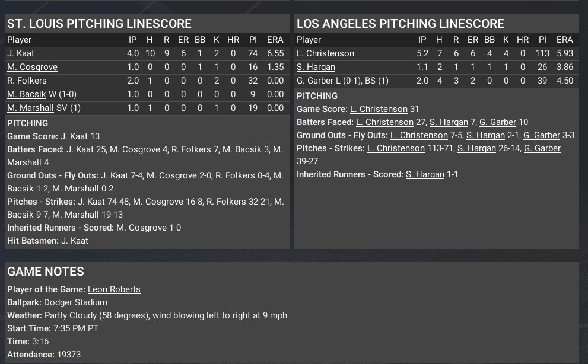The height and width of the screenshot is (364, 588).
Task: Click M. Cosgrove's row name in linescore table
Action: coord(32,67)
